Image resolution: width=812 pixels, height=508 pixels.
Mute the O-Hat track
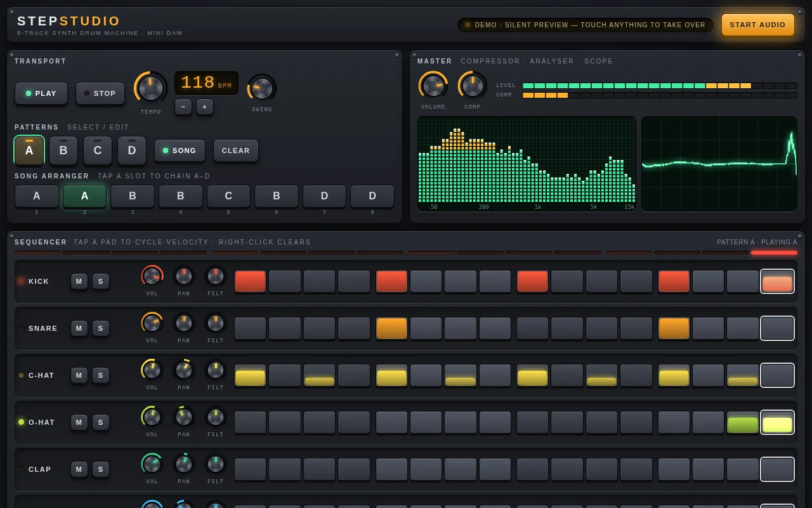click(79, 422)
